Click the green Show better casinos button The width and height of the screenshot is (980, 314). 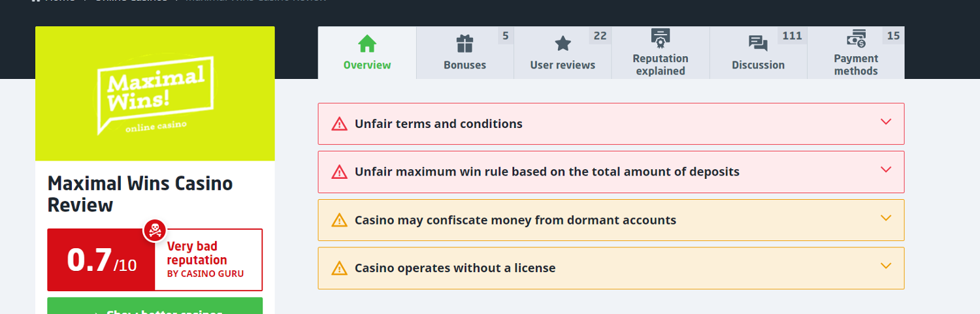pyautogui.click(x=155, y=306)
